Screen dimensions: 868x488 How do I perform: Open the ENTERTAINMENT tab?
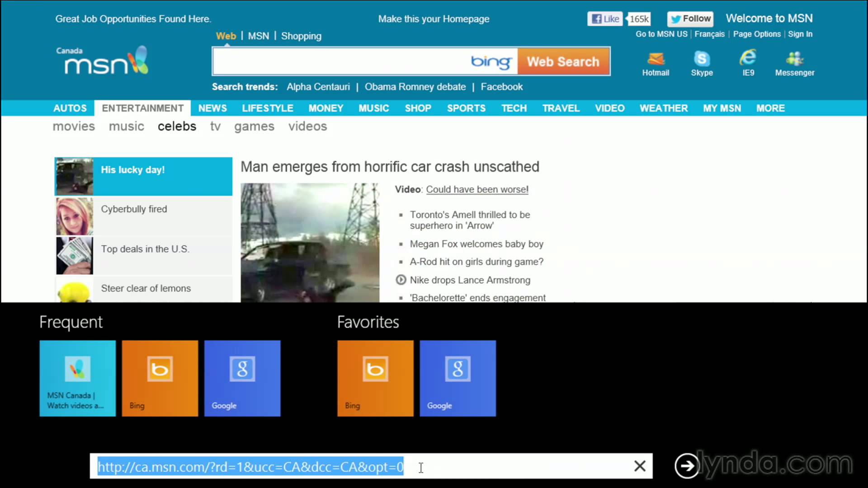(142, 108)
